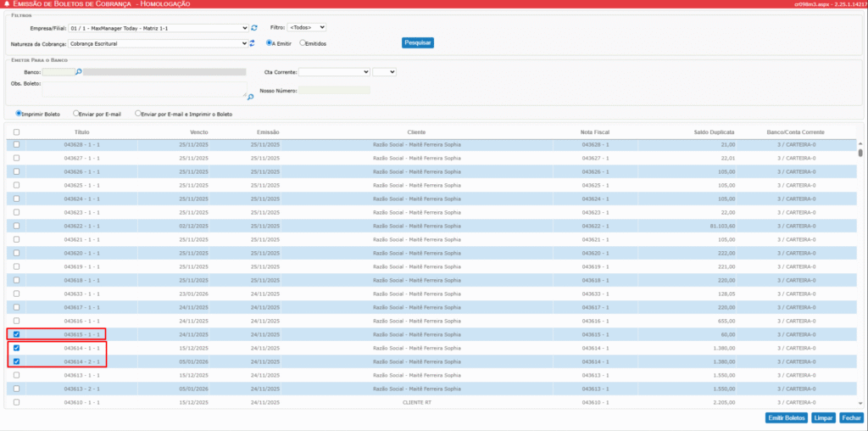Open the Filtro dropdown showing Todos
This screenshot has height=431, width=868.
click(307, 28)
